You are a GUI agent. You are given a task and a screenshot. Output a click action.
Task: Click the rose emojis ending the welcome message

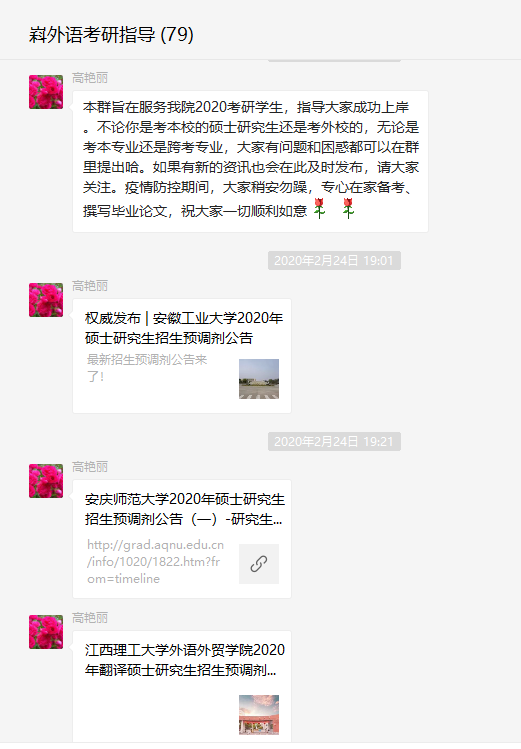pos(334,209)
